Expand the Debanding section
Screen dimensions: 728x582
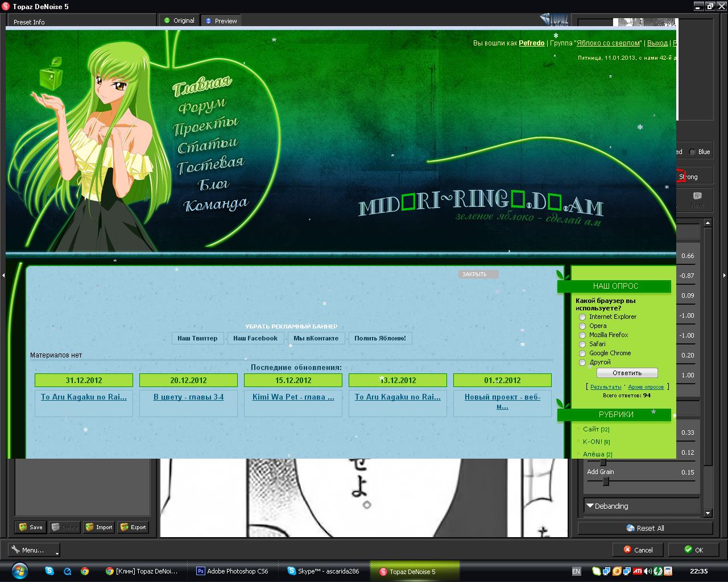(642, 506)
